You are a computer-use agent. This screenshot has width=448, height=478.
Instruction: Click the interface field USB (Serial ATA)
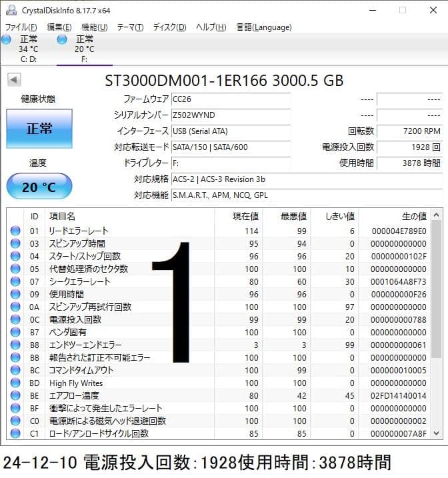(x=231, y=131)
